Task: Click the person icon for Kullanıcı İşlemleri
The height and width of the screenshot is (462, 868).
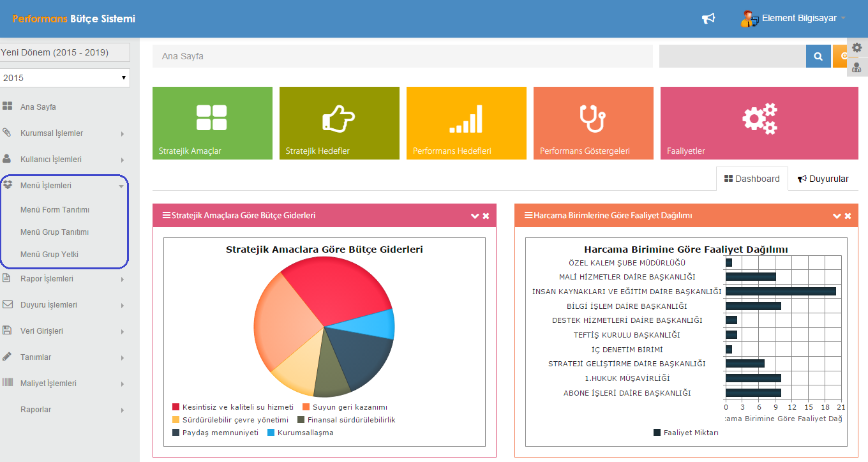Action: pyautogui.click(x=8, y=159)
